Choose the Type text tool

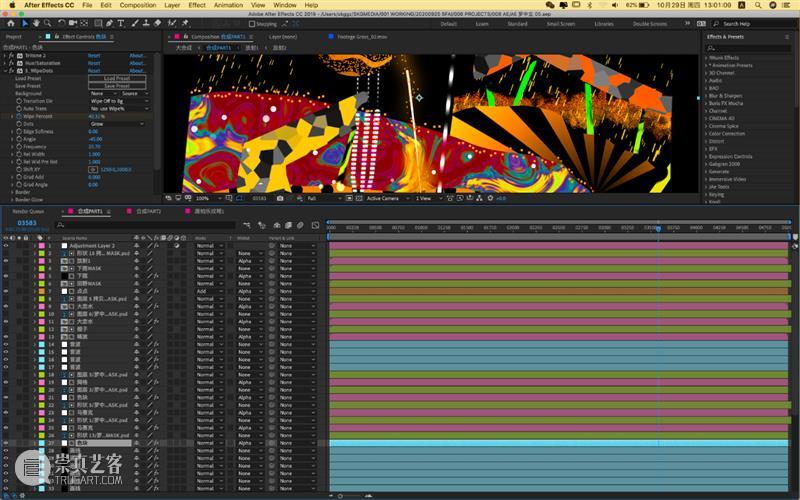point(121,23)
